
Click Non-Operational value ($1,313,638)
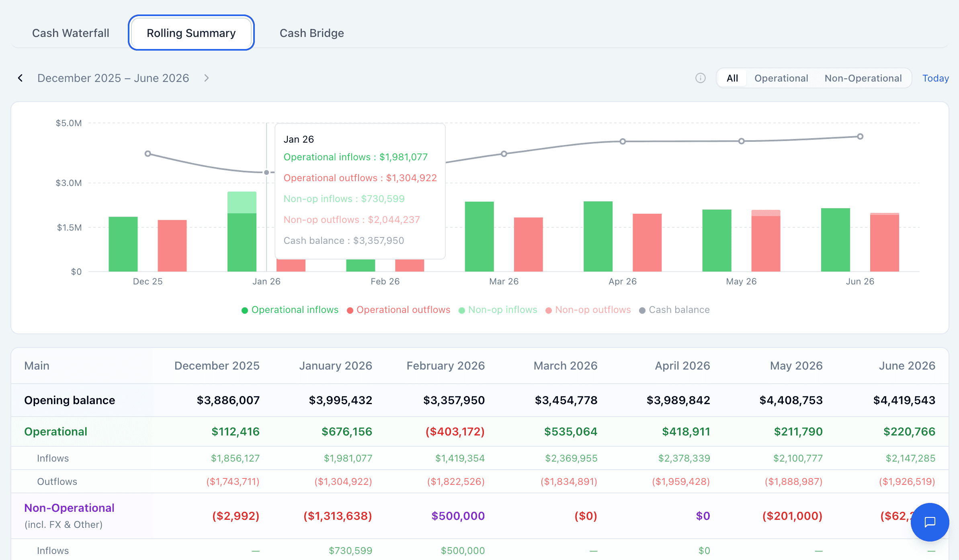pos(338,516)
